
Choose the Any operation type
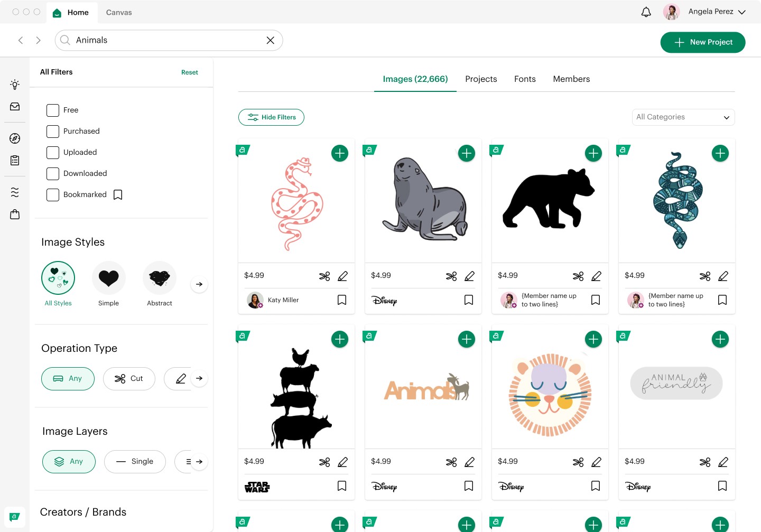click(x=68, y=379)
